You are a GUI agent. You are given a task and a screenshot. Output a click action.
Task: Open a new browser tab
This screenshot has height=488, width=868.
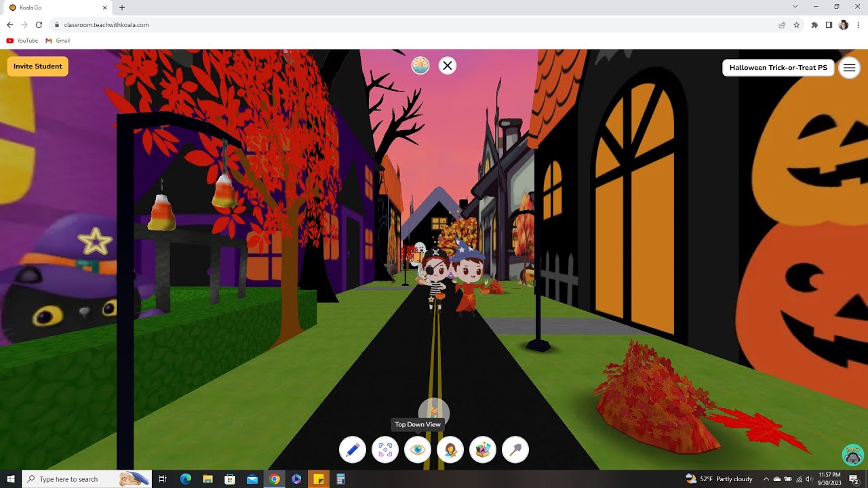[x=122, y=7]
